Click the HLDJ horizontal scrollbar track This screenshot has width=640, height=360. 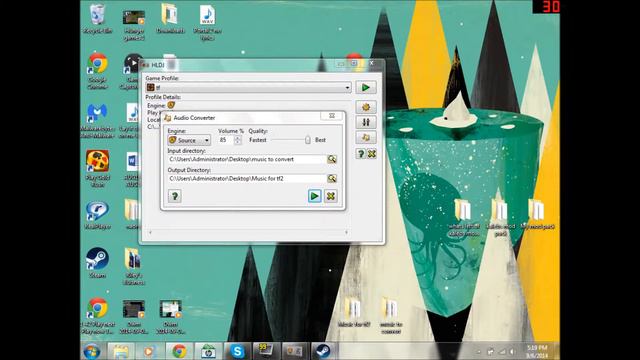tap(248, 232)
